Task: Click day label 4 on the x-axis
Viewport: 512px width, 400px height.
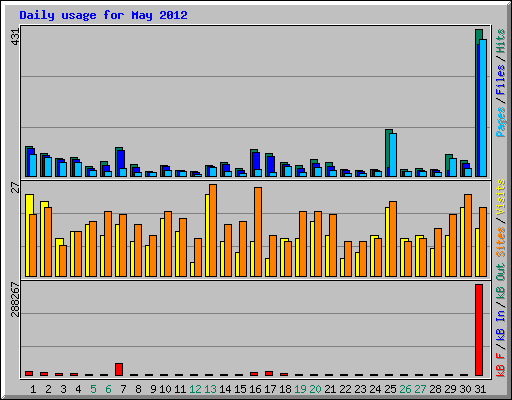Action: 78,389
